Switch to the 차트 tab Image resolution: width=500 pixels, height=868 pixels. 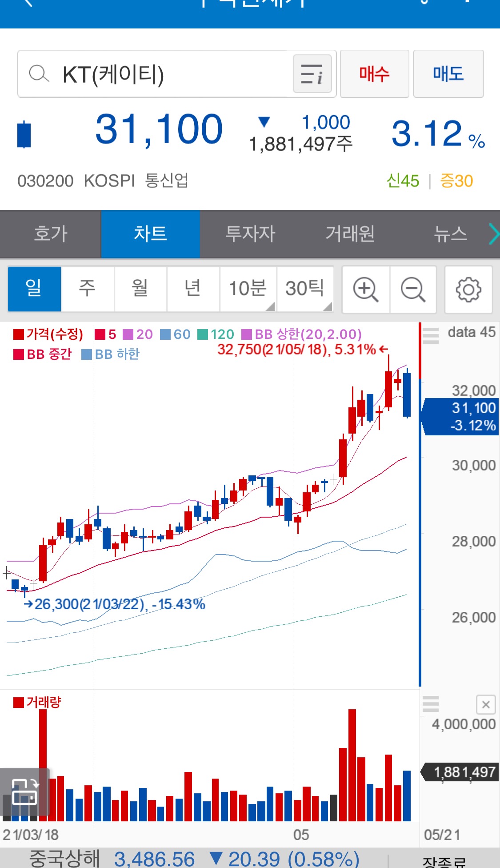click(x=150, y=234)
